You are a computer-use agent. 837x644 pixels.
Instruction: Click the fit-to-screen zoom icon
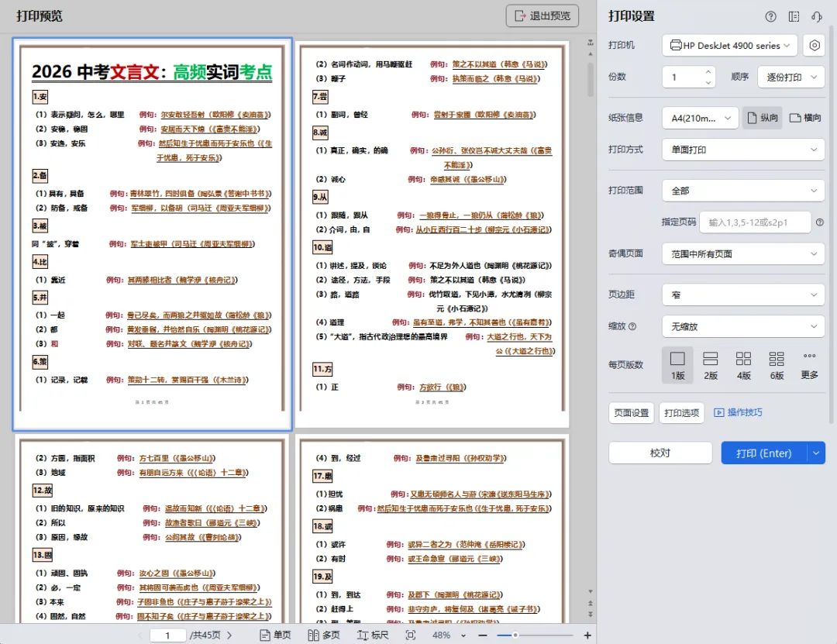coord(408,634)
